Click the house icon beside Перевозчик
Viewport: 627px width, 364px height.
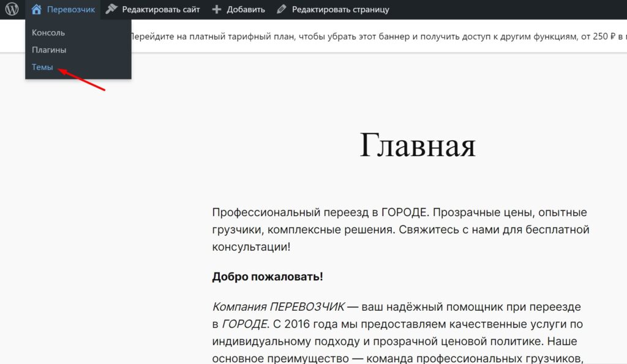pos(36,9)
